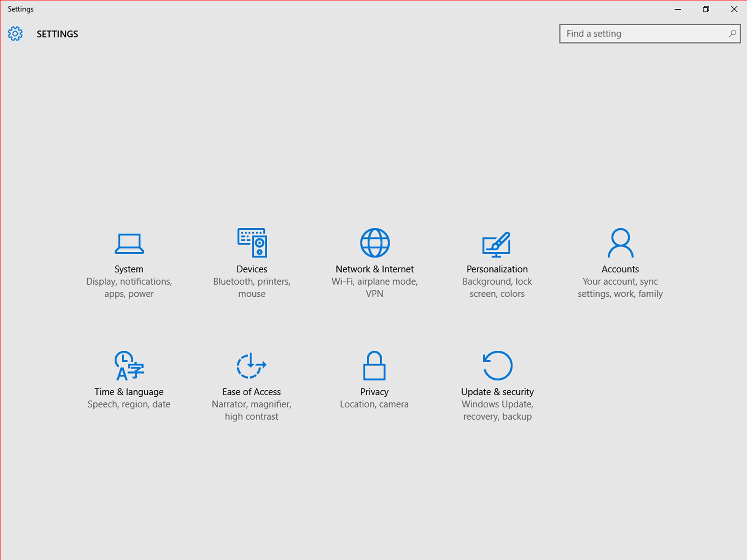Screen dimensions: 747x560
Task: Click the Time & language clock icon
Action: [129, 366]
